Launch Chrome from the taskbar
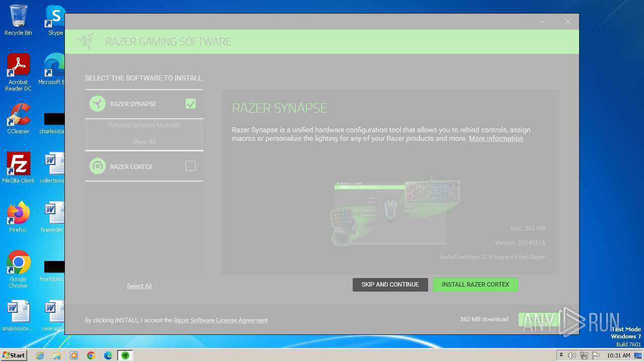 (x=91, y=355)
